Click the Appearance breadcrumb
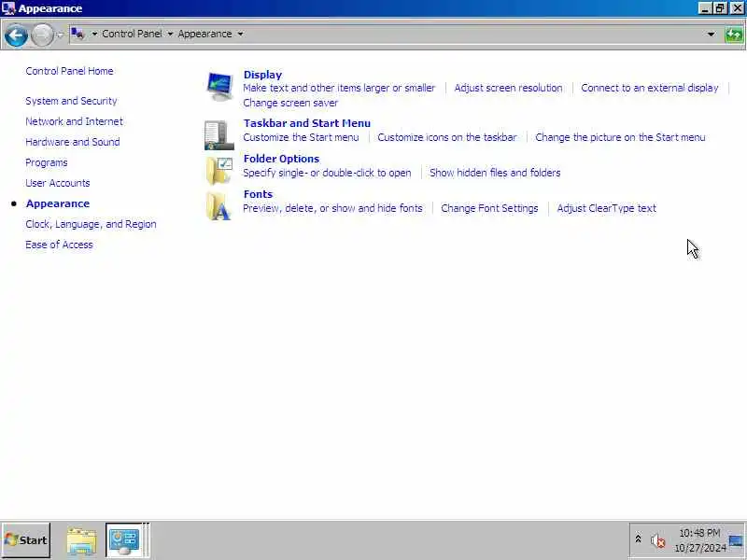The height and width of the screenshot is (560, 747). tap(204, 34)
